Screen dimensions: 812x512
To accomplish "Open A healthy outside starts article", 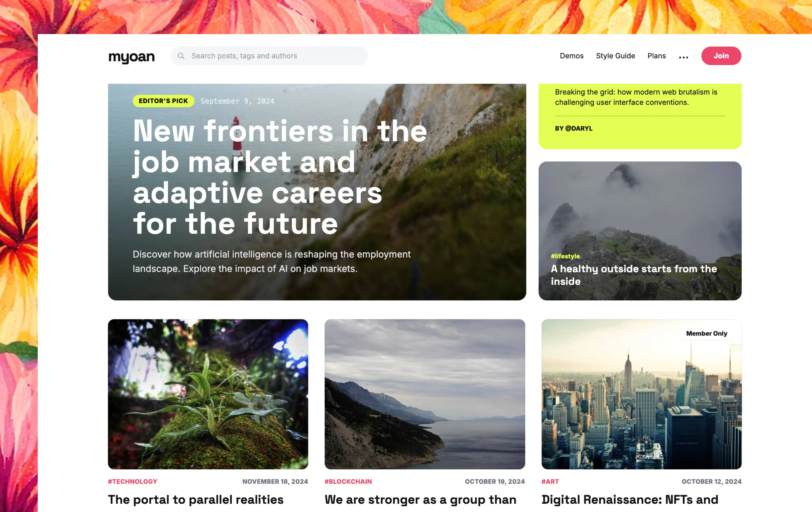I will point(634,275).
